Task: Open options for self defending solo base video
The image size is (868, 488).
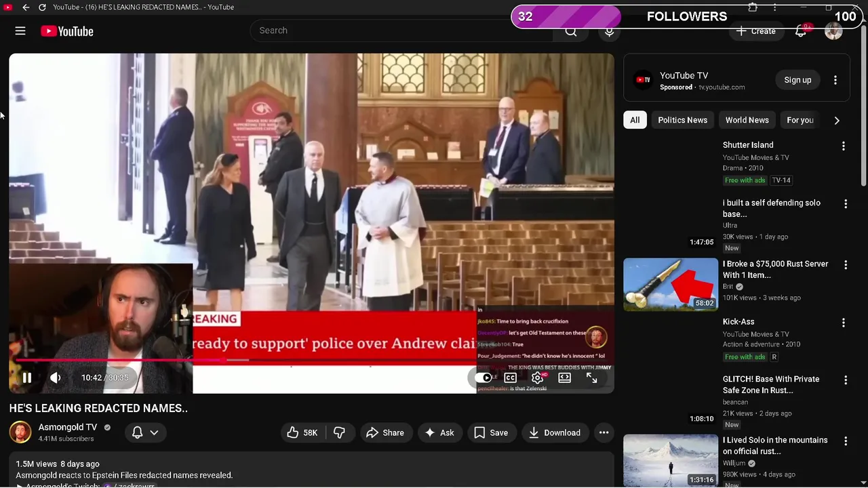Action: (845, 204)
